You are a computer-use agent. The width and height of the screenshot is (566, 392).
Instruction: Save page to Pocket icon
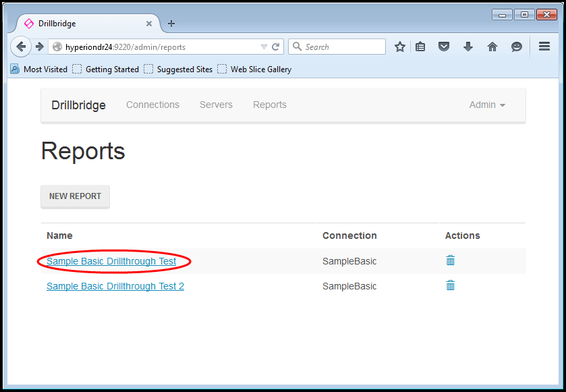[x=444, y=47]
